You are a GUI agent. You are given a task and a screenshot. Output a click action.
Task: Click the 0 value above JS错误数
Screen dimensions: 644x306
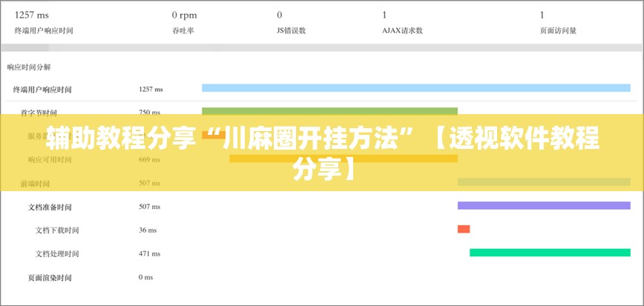[280, 16]
